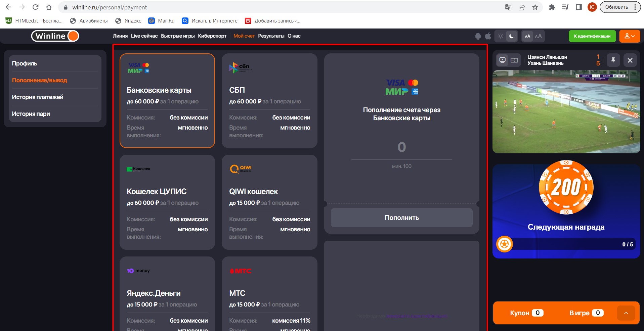Pin the video player
644x331 pixels.
coord(613,60)
